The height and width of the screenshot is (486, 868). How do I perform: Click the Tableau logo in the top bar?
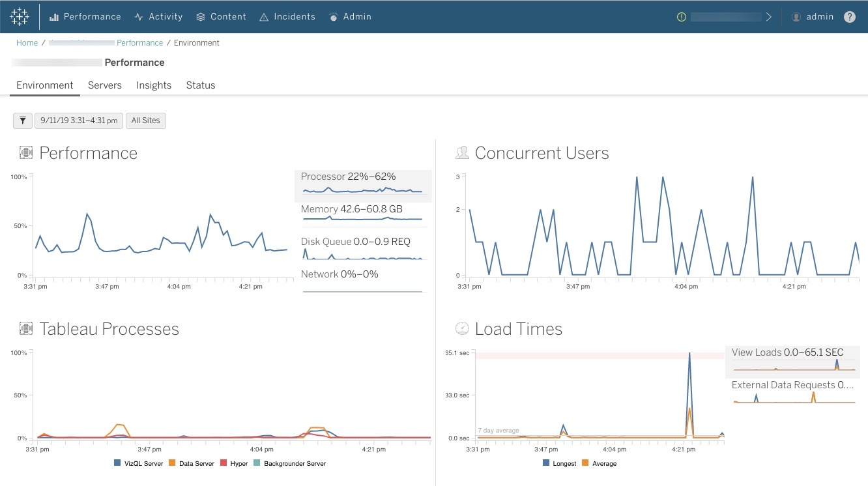(x=19, y=16)
